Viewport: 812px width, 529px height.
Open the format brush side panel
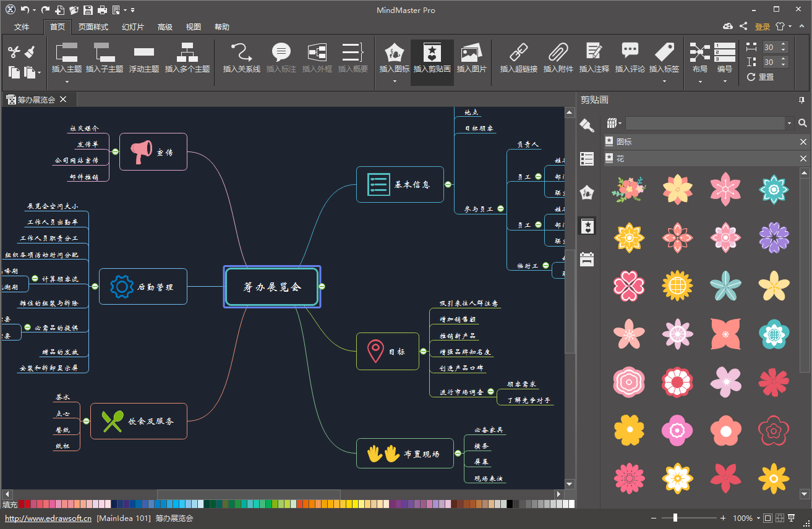[x=587, y=125]
